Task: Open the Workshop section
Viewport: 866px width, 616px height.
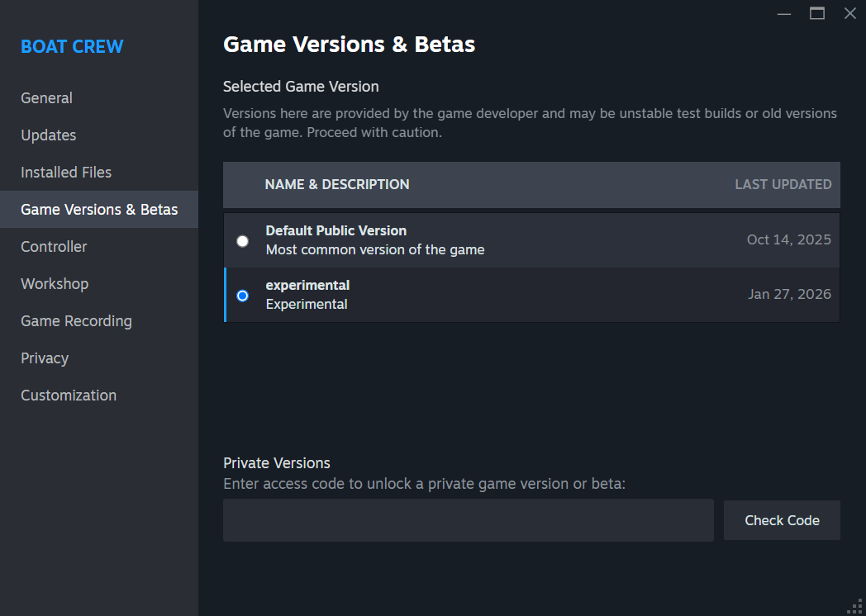Action: 55,284
